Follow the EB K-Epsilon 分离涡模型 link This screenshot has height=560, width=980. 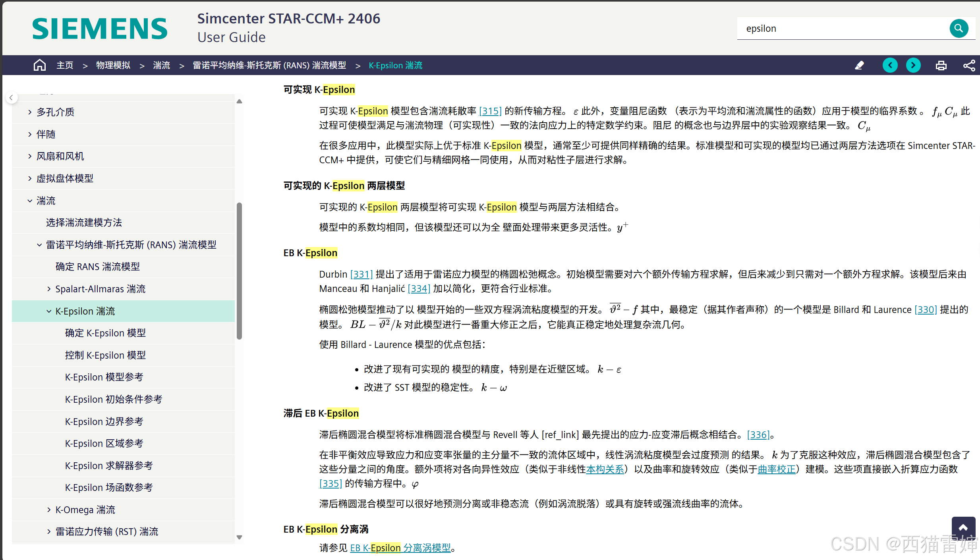[400, 548]
